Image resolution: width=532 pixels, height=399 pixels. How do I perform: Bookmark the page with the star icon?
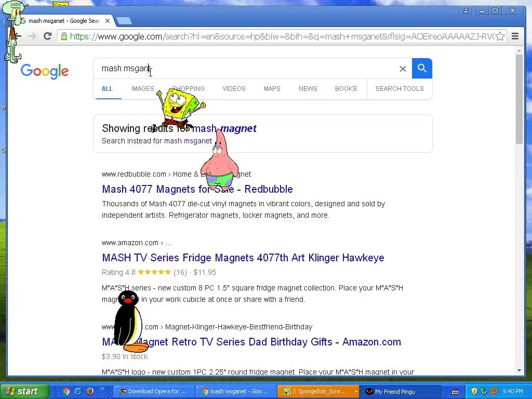point(500,36)
